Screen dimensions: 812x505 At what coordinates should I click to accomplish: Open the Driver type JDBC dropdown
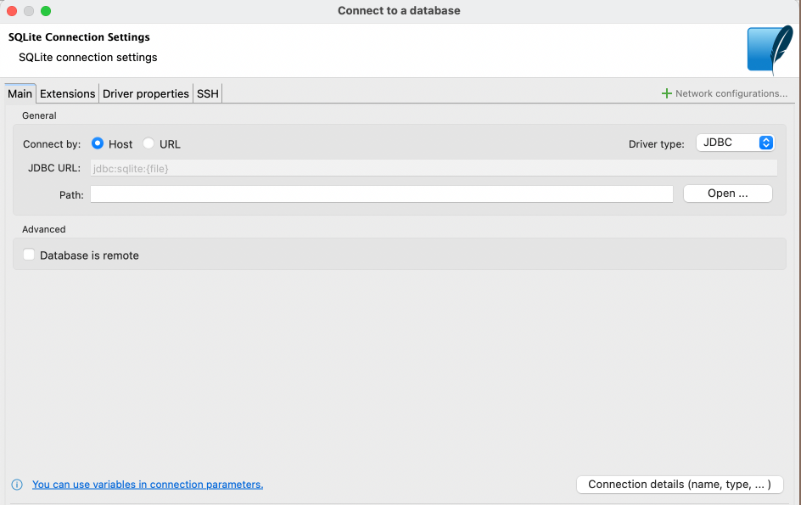point(735,143)
